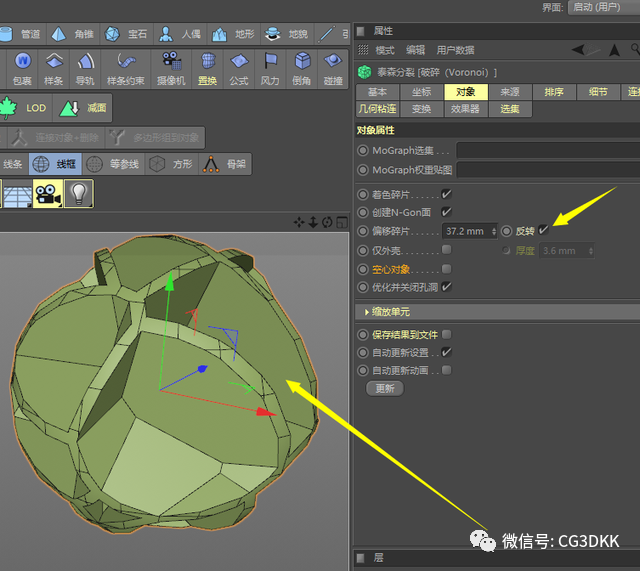Click the 更新 update button
This screenshot has width=640, height=571.
click(385, 389)
